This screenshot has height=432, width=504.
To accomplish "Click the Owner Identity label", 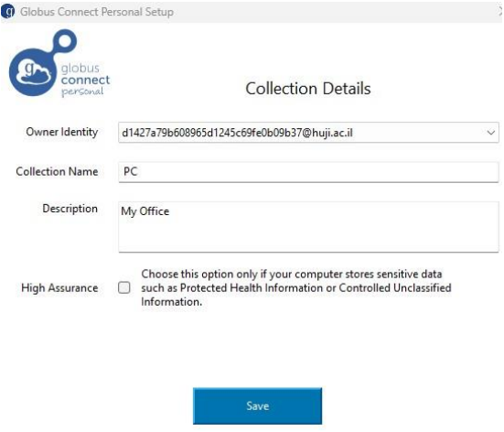I will click(x=62, y=132).
